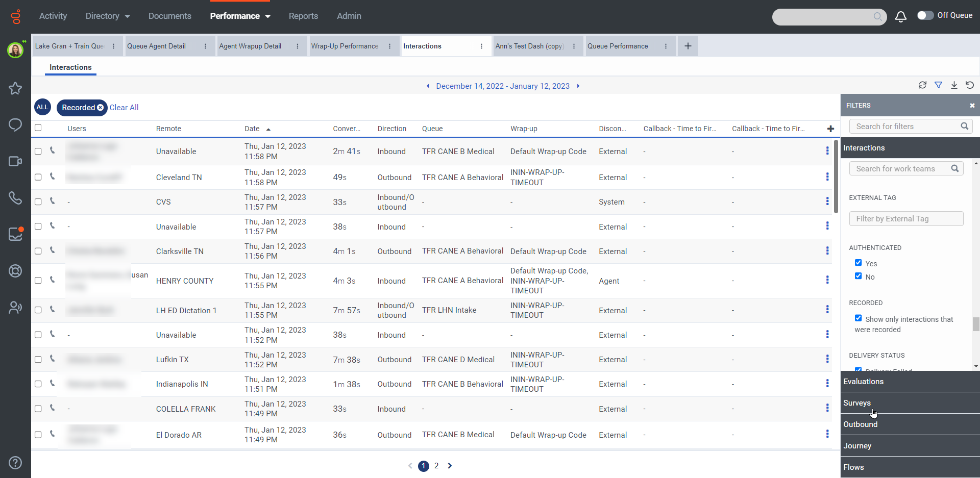
Task: Go to page 2 of results
Action: (436, 466)
